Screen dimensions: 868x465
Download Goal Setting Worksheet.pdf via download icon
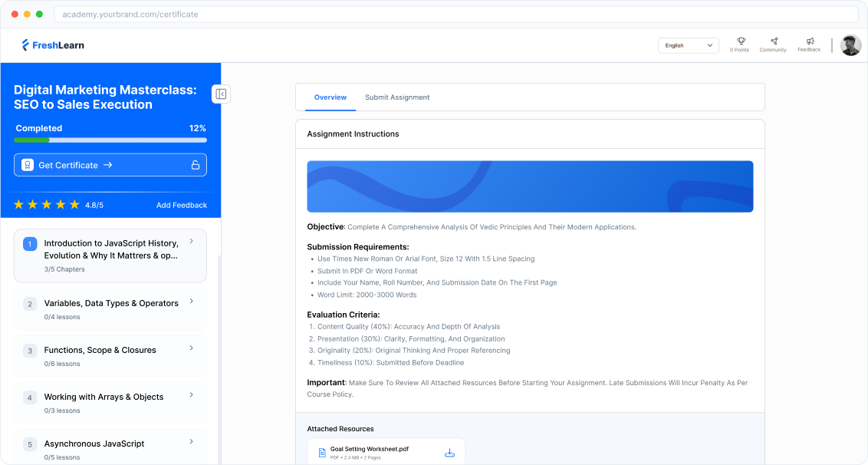pyautogui.click(x=449, y=452)
